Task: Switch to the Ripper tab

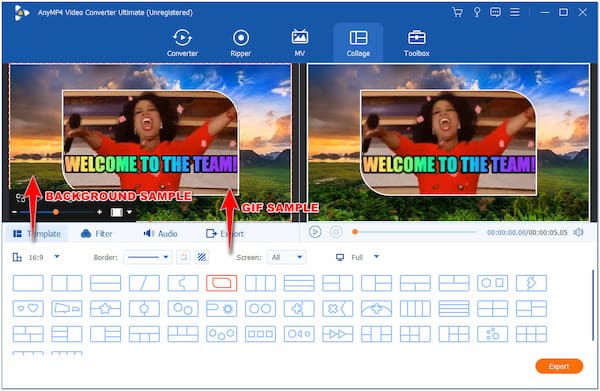Action: 241,43
